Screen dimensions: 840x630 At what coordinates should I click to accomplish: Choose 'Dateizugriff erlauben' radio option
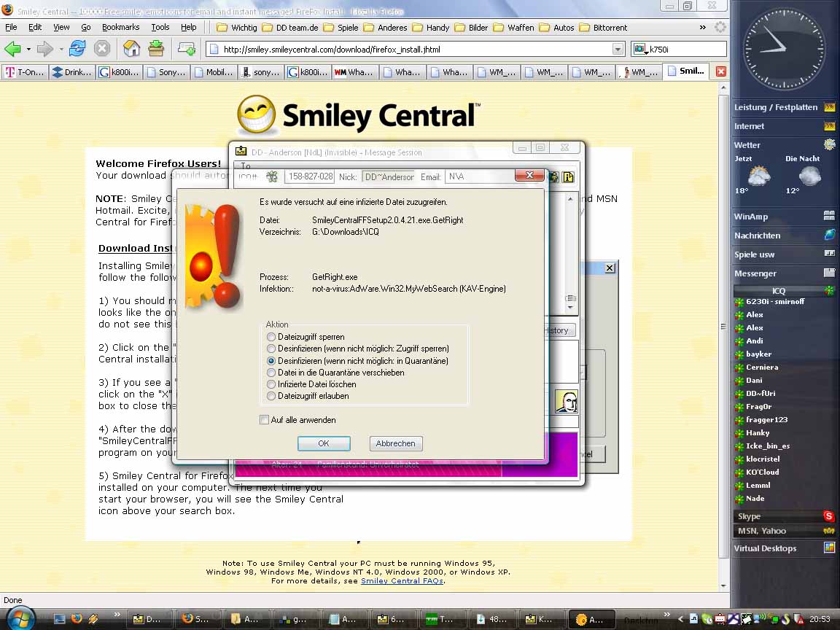[x=271, y=396]
